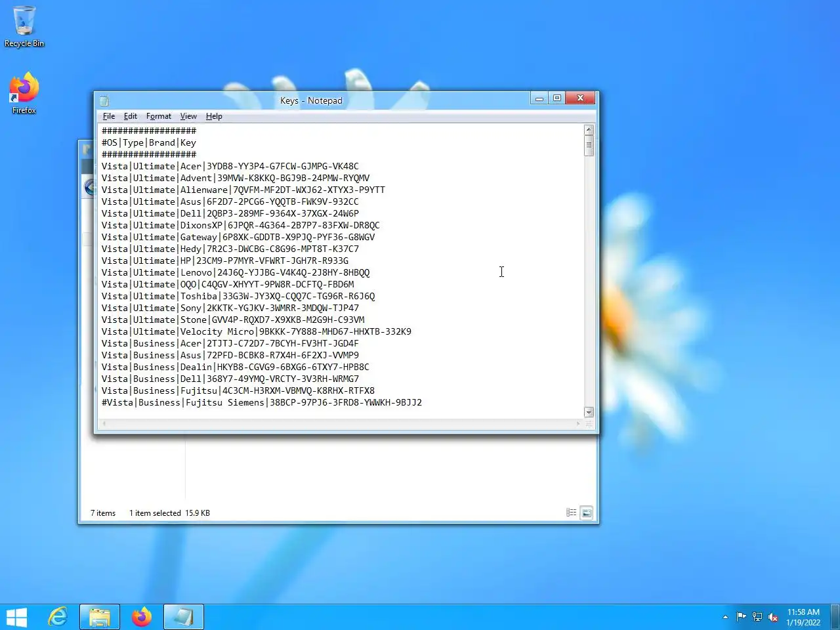Image resolution: width=840 pixels, height=630 pixels.
Task: Open the View menu in Notepad
Action: 188,116
